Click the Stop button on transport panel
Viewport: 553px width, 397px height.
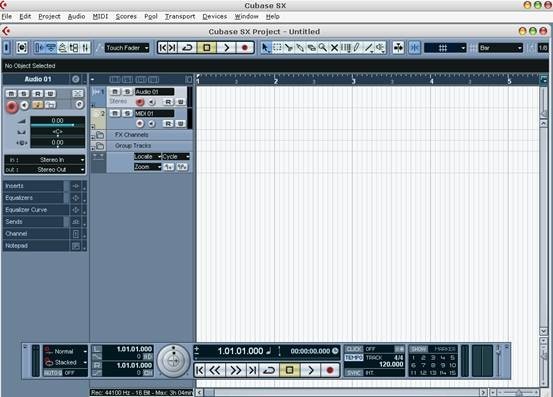290,370
